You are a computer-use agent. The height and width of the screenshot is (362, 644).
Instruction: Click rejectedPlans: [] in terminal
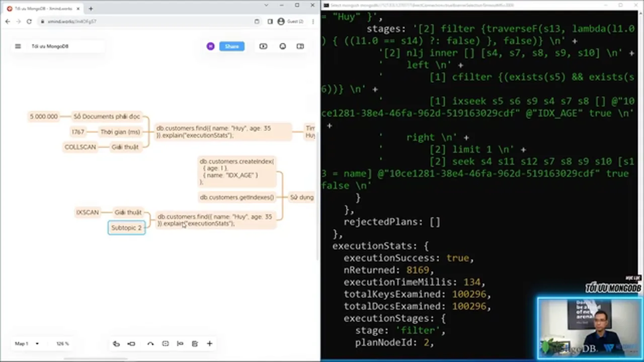tap(392, 222)
